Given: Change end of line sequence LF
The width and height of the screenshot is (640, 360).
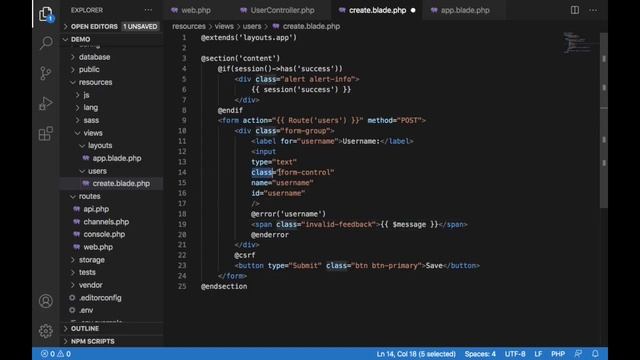Looking at the screenshot, I should pos(538,354).
